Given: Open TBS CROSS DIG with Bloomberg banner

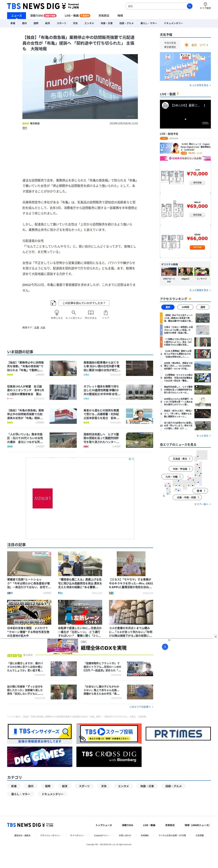Looking at the screenshot, I should click(x=109, y=756).
